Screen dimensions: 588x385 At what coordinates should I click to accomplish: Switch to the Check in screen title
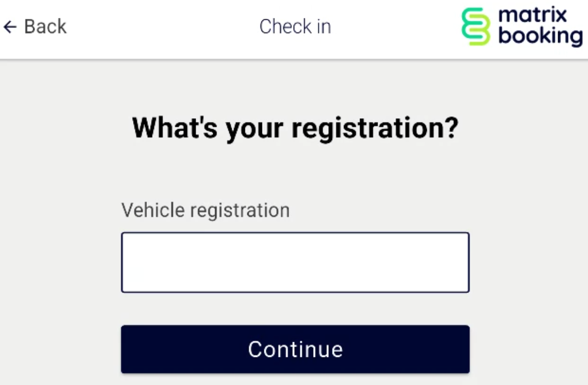295,27
